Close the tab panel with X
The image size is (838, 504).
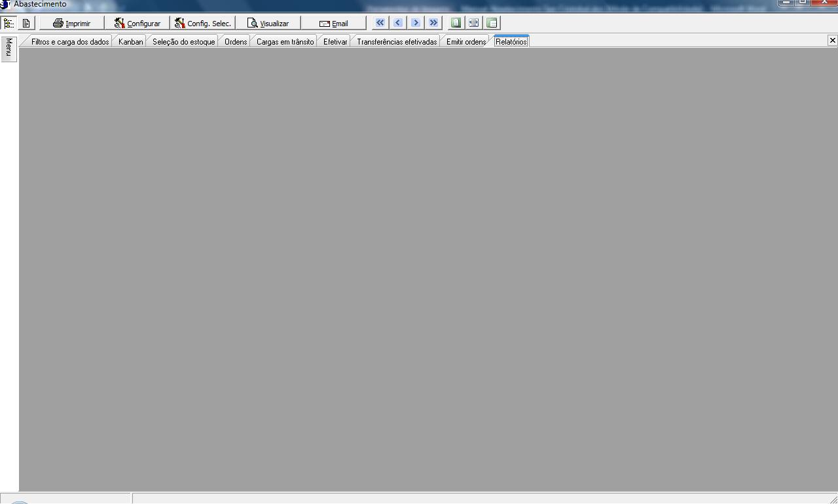point(832,41)
